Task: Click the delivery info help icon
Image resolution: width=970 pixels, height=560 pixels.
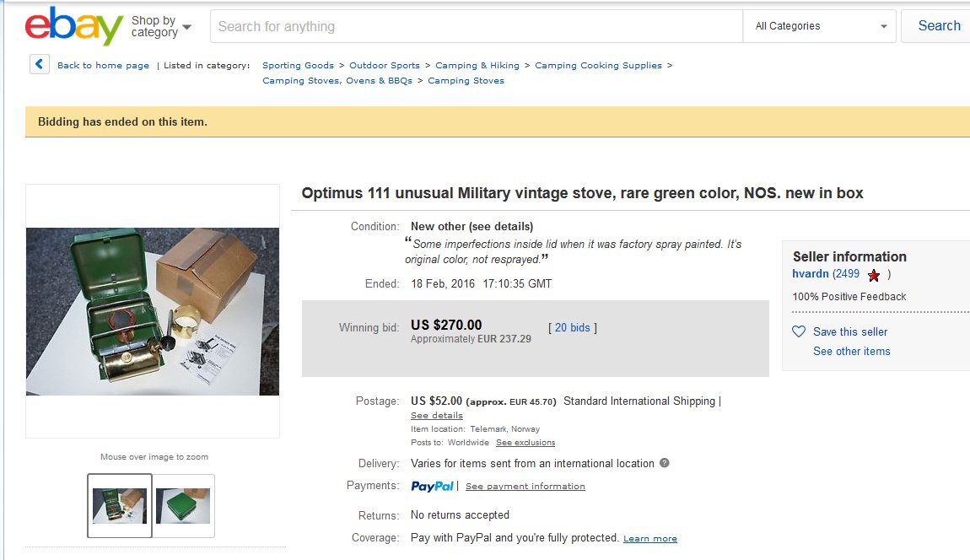Action: [x=665, y=463]
